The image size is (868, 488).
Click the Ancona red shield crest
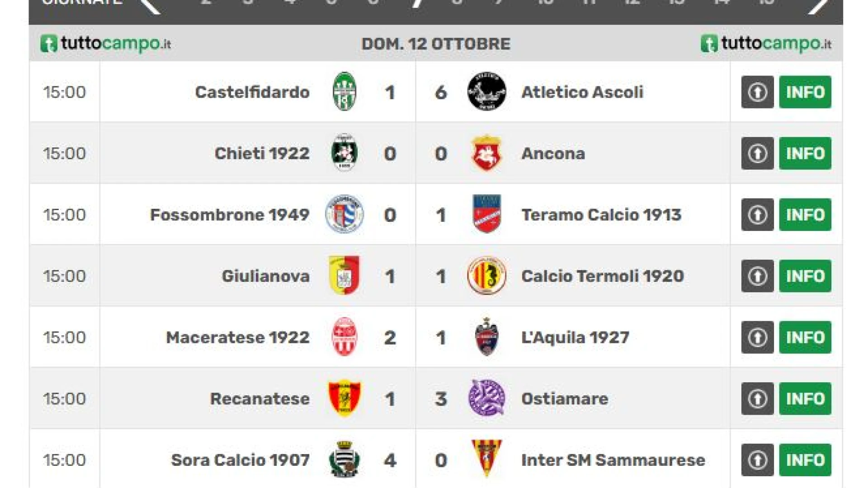[x=486, y=153]
